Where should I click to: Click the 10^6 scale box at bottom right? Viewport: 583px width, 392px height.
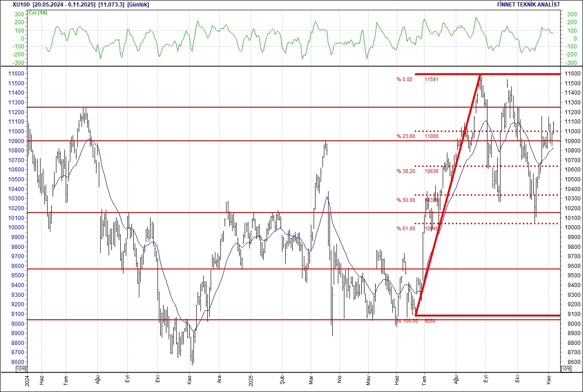566,369
